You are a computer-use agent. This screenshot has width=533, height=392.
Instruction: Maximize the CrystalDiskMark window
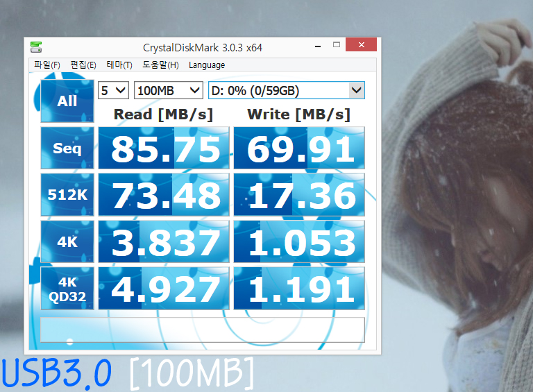click(x=337, y=45)
